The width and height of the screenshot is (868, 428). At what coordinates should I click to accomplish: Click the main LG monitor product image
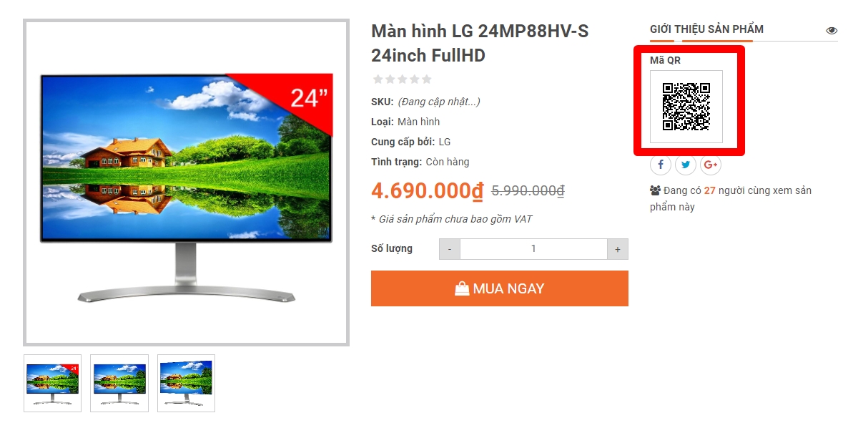186,183
